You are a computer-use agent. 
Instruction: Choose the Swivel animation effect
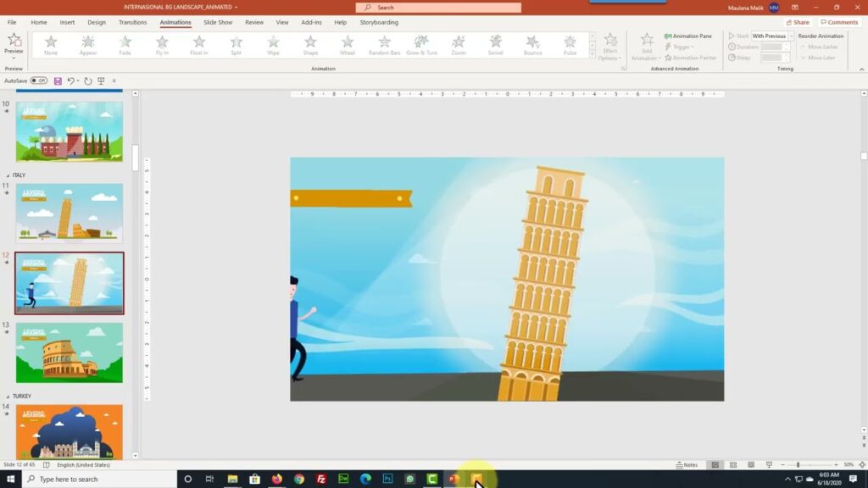pos(496,46)
